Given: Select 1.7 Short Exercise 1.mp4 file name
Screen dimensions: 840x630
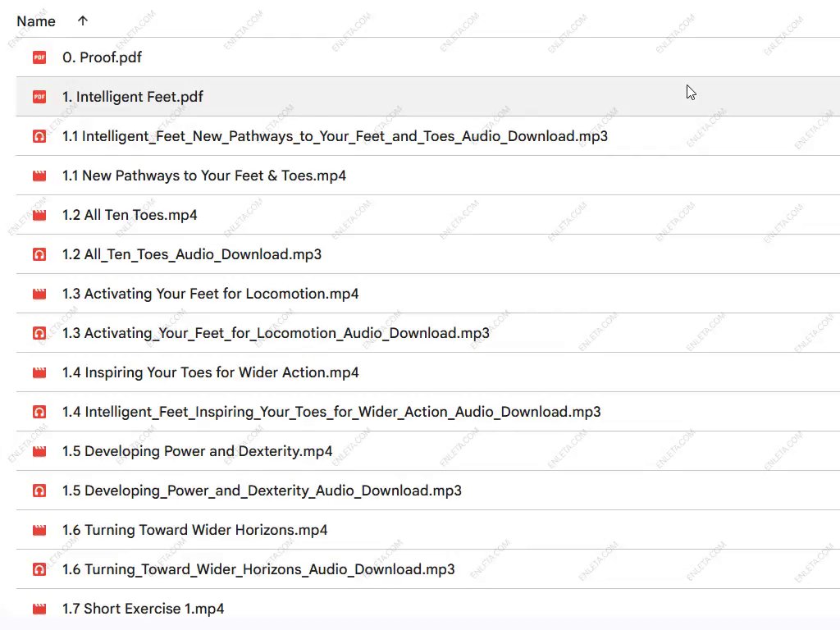Looking at the screenshot, I should 143,609.
